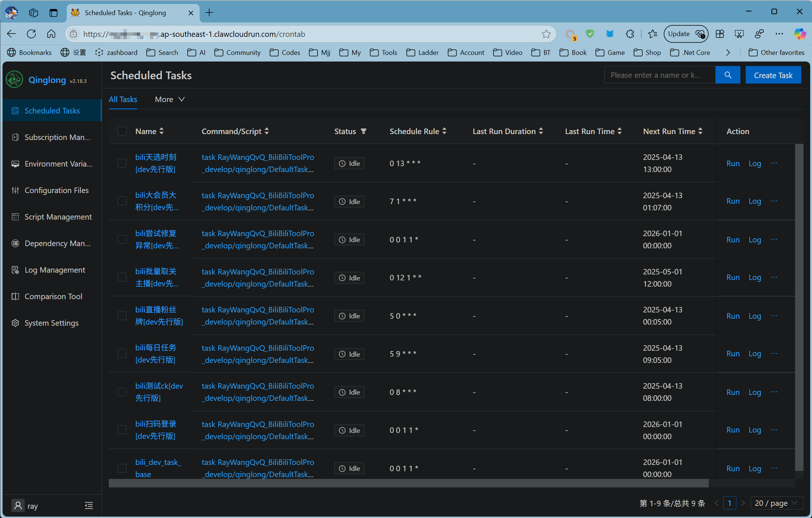
Task: Bookmark page with star icon
Action: click(546, 34)
